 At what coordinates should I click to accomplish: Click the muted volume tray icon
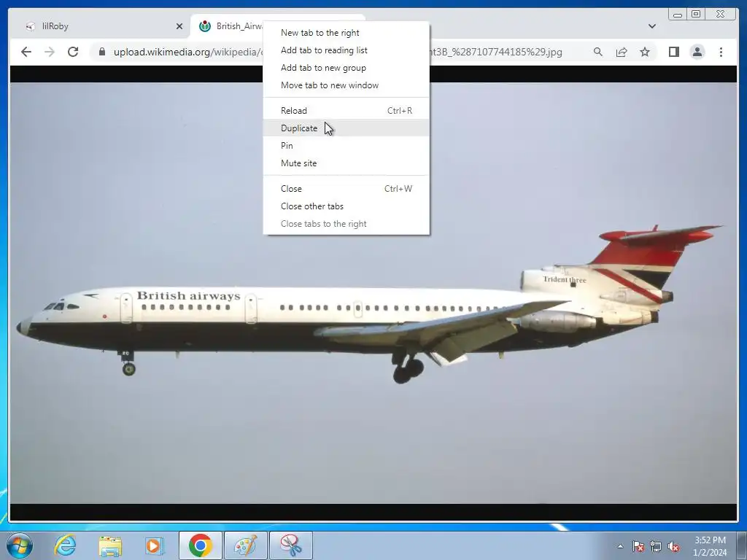pyautogui.click(x=673, y=546)
